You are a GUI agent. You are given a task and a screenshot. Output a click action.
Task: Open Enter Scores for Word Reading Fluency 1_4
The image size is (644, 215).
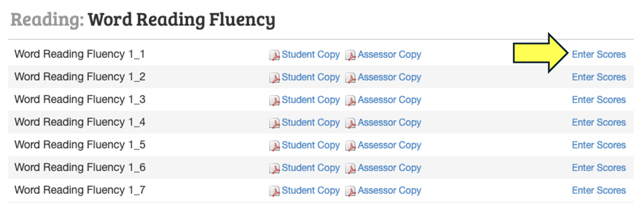click(x=599, y=122)
